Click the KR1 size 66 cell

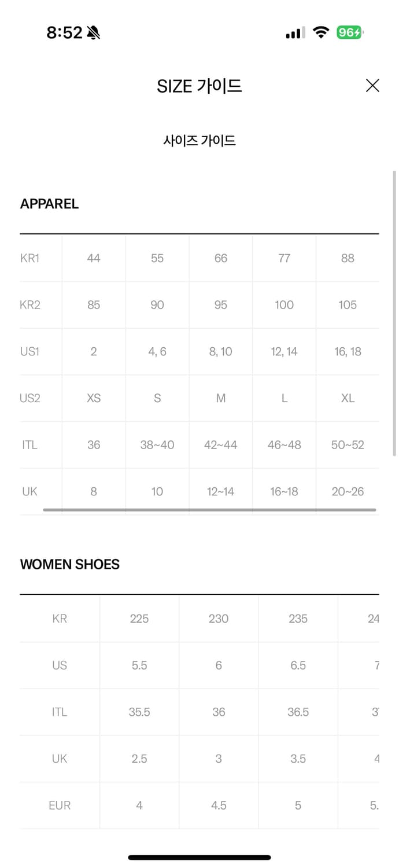(221, 258)
